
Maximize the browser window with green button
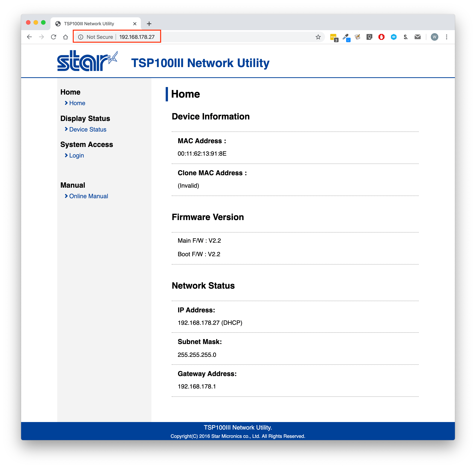click(43, 22)
